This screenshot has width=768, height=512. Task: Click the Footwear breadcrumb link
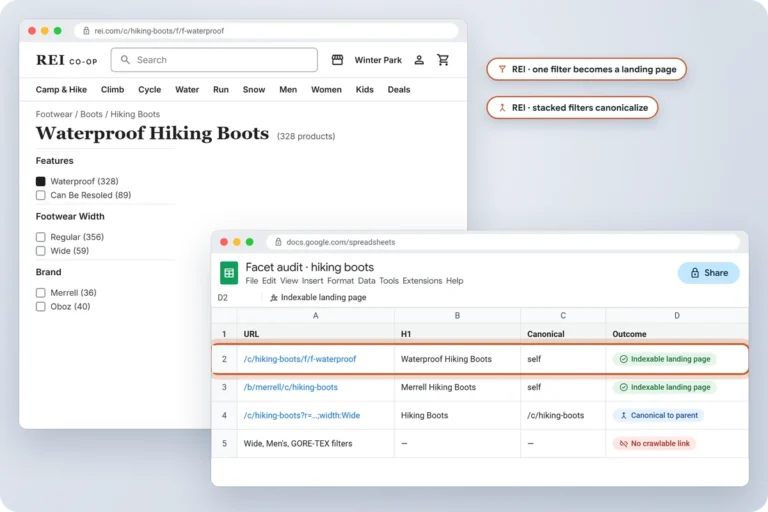[x=54, y=114]
